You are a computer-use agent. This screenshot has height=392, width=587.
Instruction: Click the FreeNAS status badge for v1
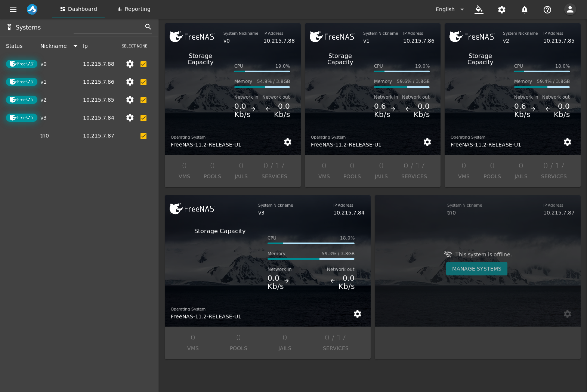click(x=22, y=82)
